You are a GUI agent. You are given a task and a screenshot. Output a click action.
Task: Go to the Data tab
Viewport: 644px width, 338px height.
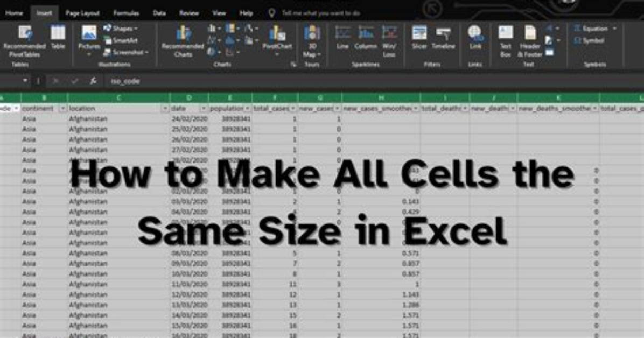click(x=159, y=13)
